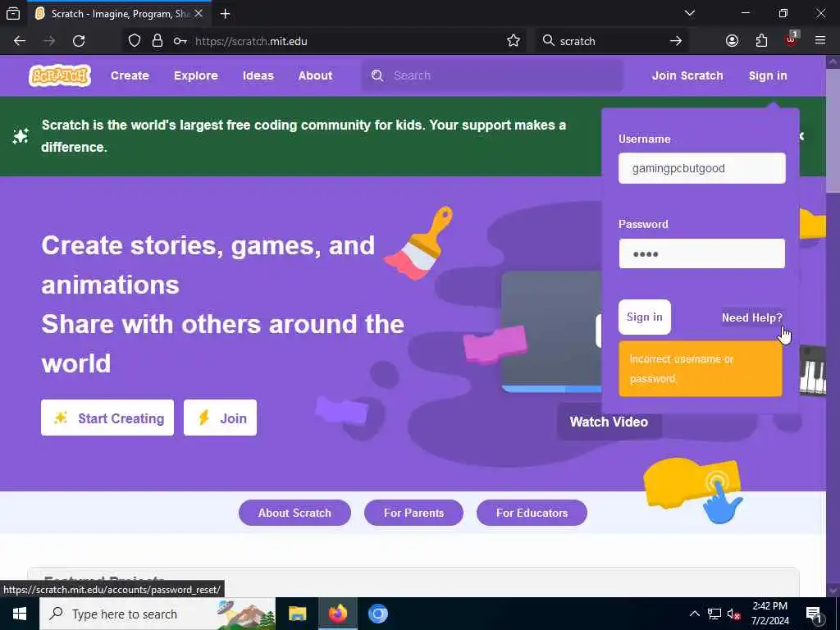Dismiss the green donation banner
The height and width of the screenshot is (630, 840).
(x=802, y=136)
